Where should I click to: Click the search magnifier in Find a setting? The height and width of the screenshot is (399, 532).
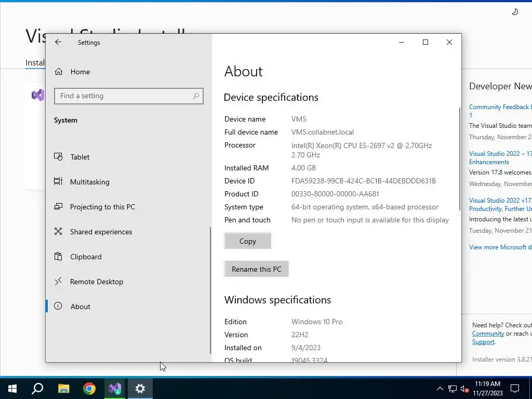click(196, 96)
